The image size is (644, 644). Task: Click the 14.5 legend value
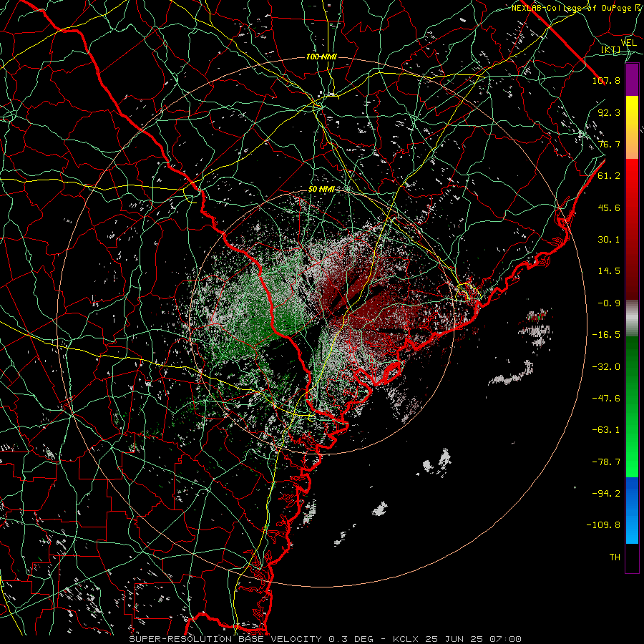pyautogui.click(x=609, y=271)
